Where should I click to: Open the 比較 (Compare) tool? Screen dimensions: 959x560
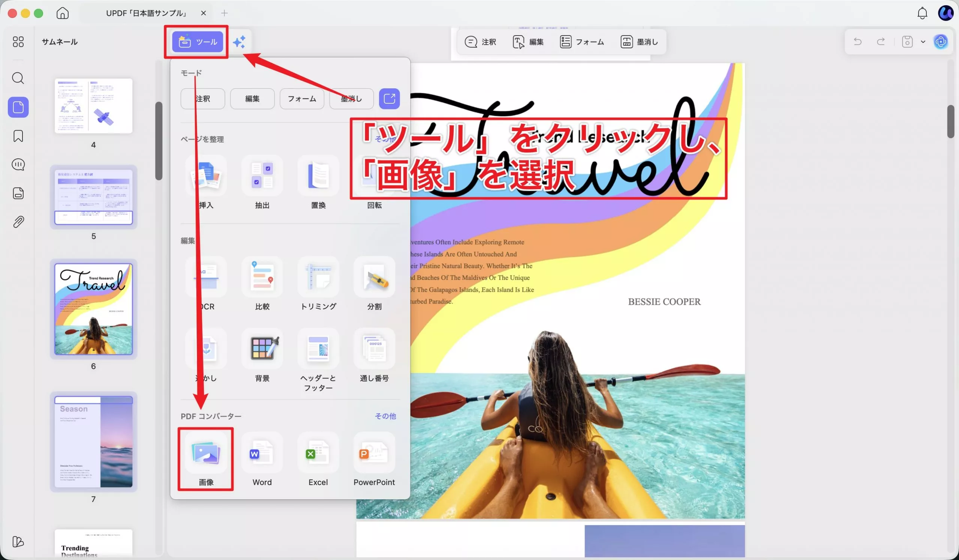262,284
